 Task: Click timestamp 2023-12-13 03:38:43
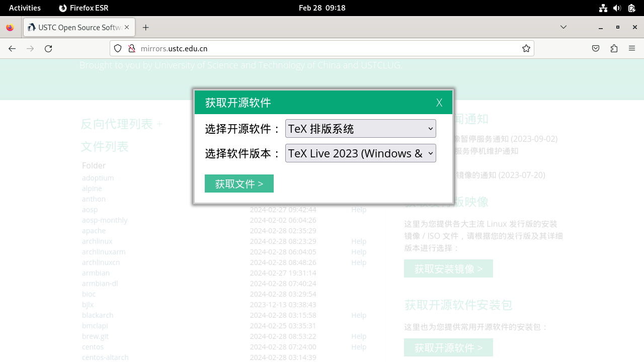pyautogui.click(x=283, y=305)
